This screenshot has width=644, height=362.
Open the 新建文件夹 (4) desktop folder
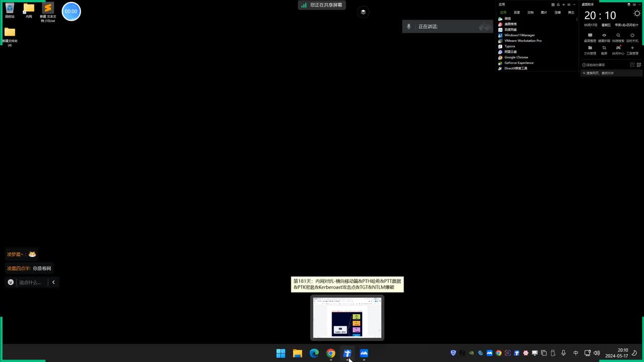(10, 37)
